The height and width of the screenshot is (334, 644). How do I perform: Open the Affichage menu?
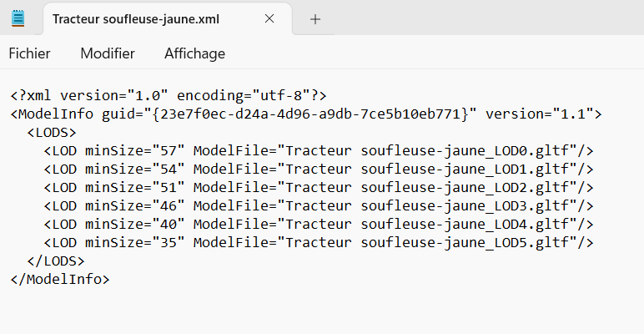(194, 53)
